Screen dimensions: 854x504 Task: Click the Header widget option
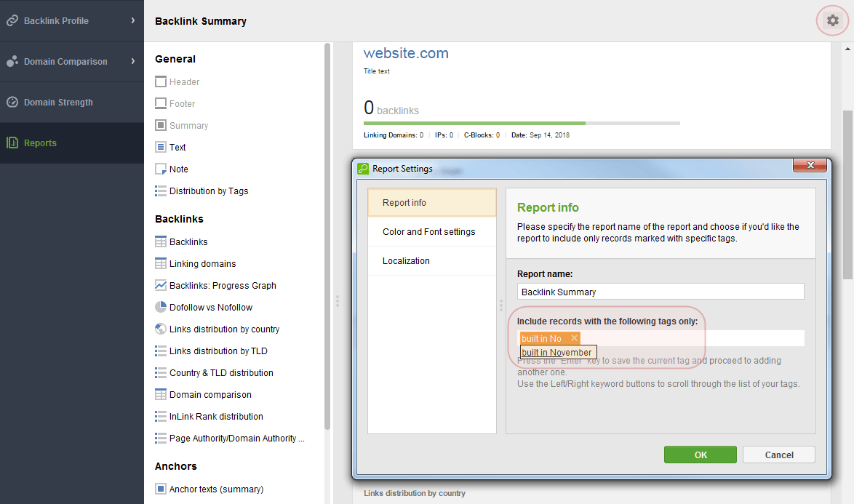pyautogui.click(x=184, y=82)
